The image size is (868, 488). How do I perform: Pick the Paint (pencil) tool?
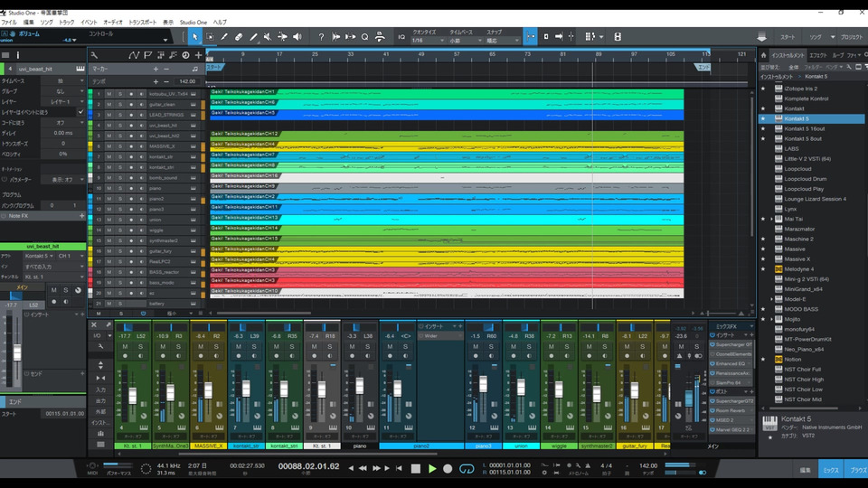point(253,37)
